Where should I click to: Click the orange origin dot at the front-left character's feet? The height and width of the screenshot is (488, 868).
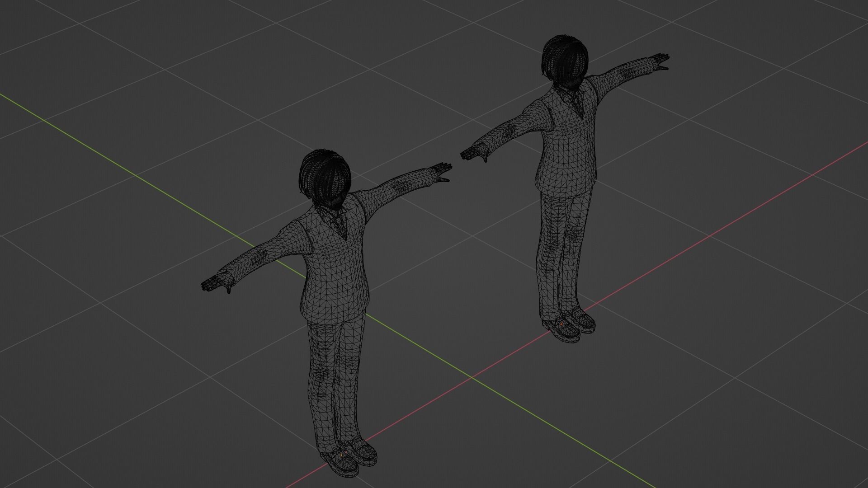pos(341,455)
